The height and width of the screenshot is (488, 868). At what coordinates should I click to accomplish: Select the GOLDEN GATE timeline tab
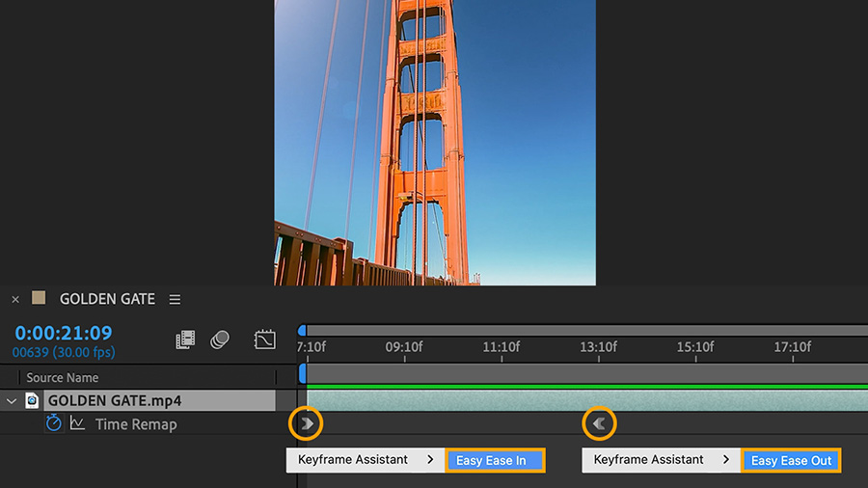(107, 299)
